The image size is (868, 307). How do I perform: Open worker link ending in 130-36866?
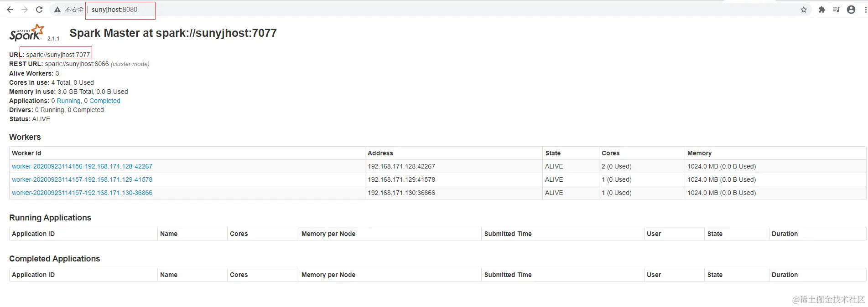pos(82,193)
